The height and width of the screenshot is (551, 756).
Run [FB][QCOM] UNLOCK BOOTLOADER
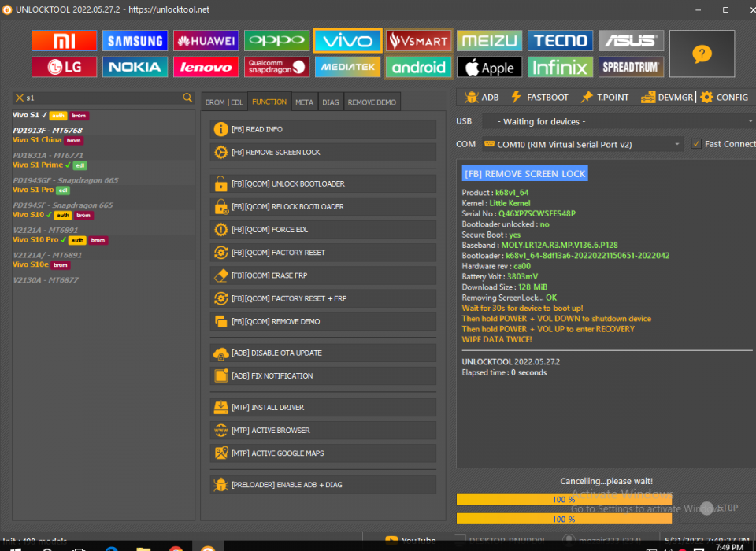click(323, 183)
